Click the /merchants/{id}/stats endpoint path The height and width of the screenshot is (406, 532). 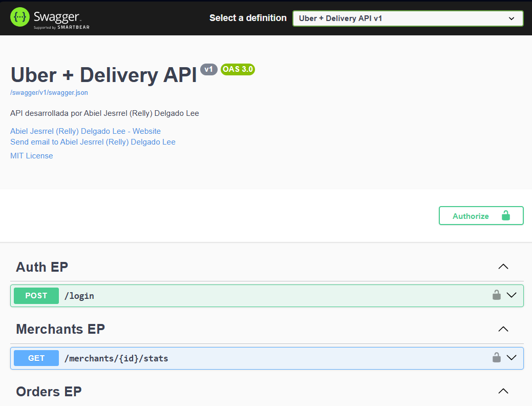coord(116,358)
